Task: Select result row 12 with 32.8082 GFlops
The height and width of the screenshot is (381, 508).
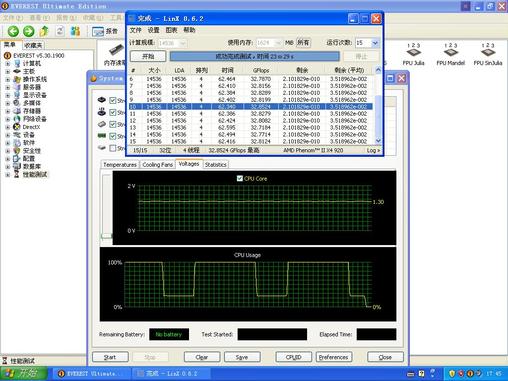Action: pos(251,121)
